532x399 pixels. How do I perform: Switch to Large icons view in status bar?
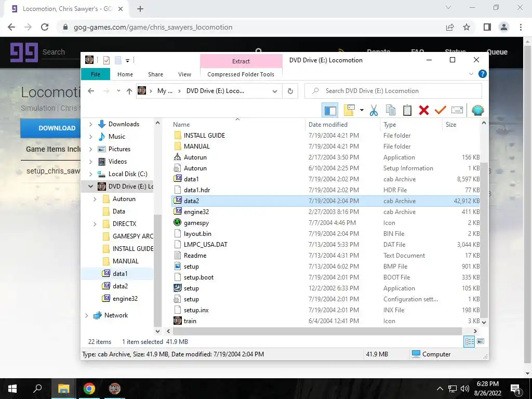click(x=481, y=342)
